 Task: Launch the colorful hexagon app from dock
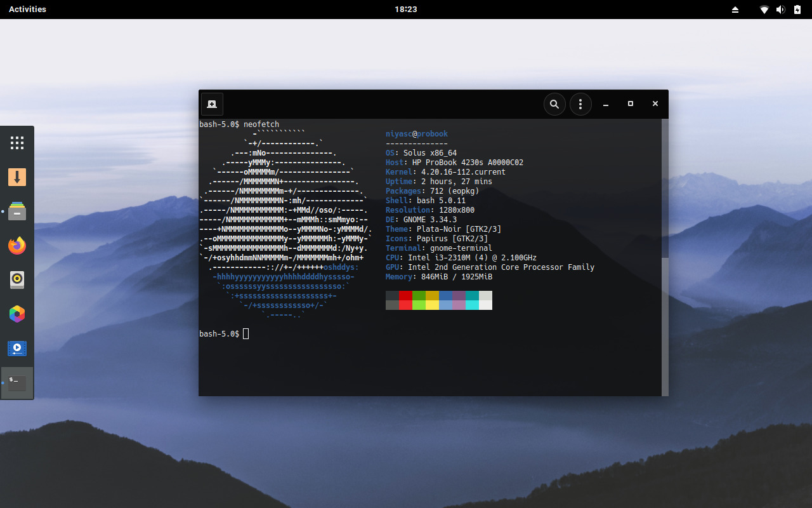17,314
